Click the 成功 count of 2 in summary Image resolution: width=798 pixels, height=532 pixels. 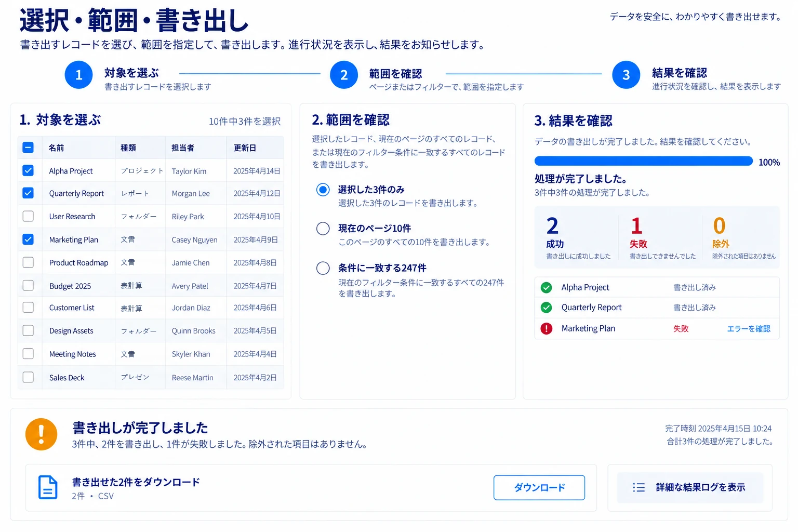pyautogui.click(x=553, y=226)
